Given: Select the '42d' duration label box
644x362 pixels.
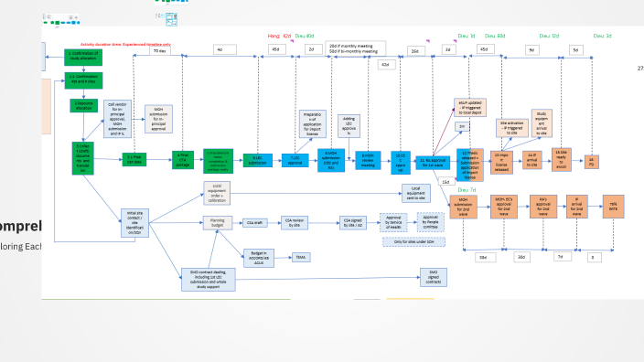Looking at the screenshot, I should pyautogui.click(x=386, y=64).
